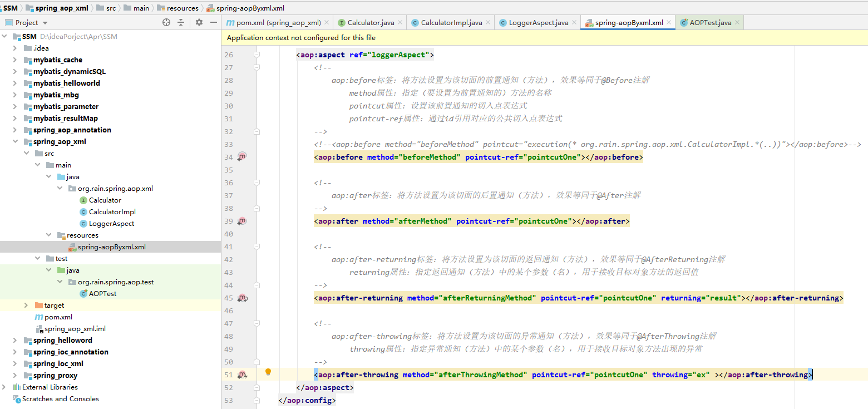Close the spring-aopByxml.xml tab
Viewport: 868px width, 409px height.
669,22
